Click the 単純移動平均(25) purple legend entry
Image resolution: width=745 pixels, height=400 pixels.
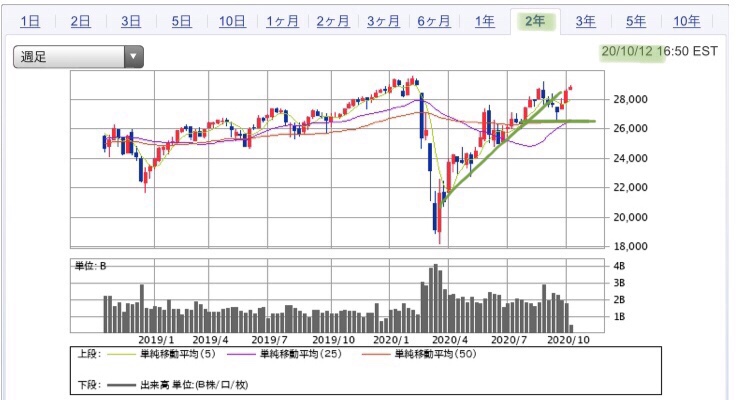(284, 354)
